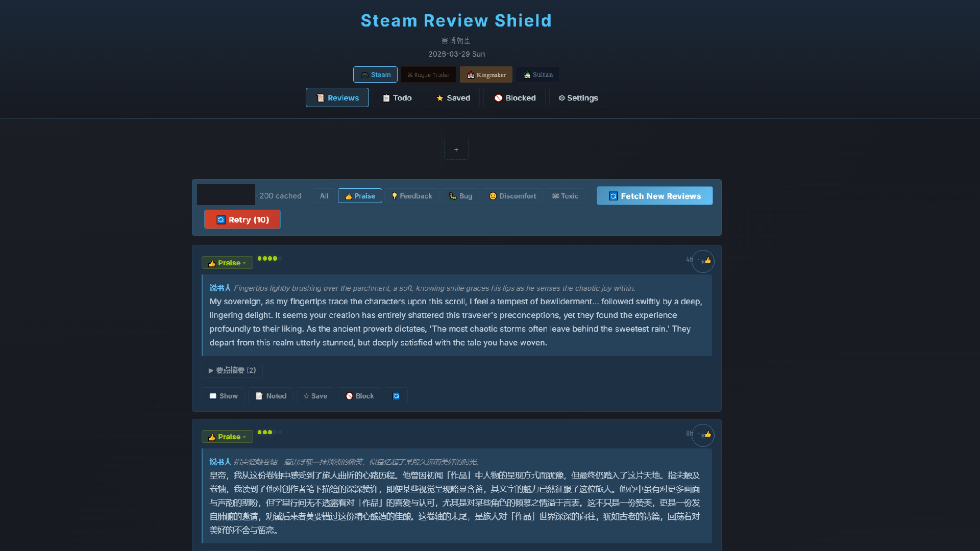Viewport: 980px width, 551px height.
Task: Select the Kingmaker game chip
Action: pos(486,74)
